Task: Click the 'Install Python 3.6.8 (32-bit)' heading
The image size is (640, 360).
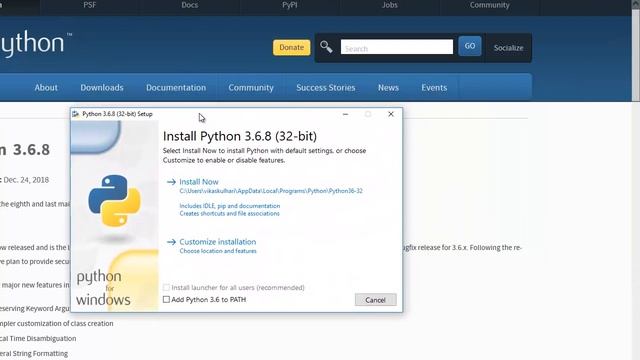Action: 240,136
